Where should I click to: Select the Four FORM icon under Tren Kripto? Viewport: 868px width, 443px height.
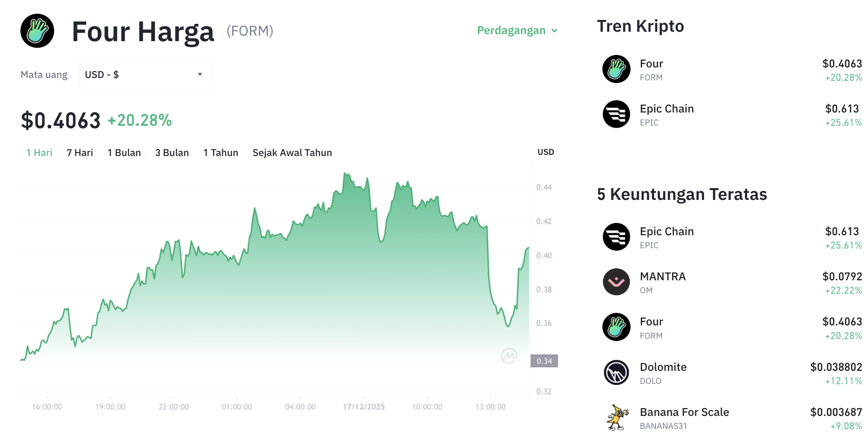click(x=616, y=69)
